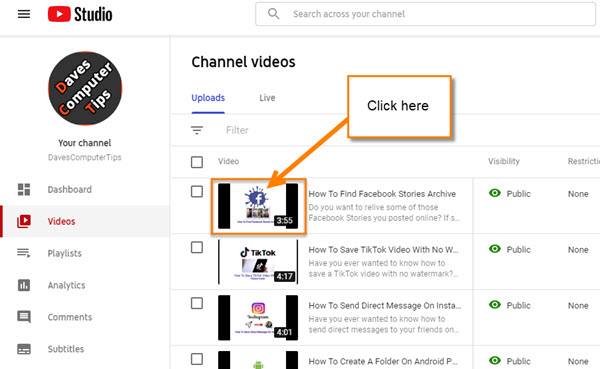The image size is (600, 369).
Task: Open the hamburger navigation menu
Action: pos(24,14)
